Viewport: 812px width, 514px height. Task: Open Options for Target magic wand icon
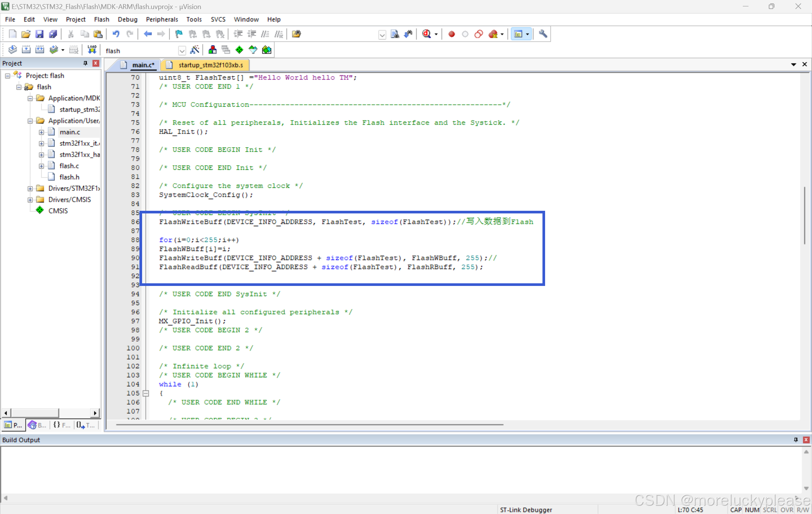195,50
